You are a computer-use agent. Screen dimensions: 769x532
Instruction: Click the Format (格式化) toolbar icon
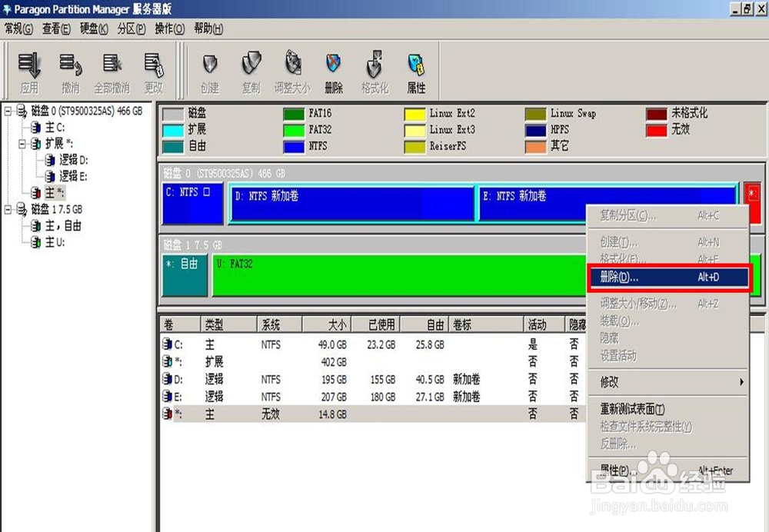375,71
